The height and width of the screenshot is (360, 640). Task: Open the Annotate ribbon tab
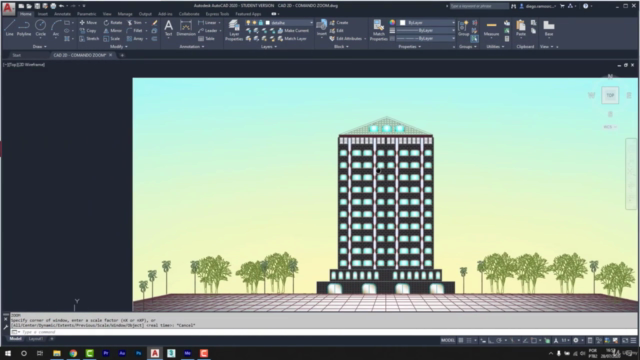(62, 14)
